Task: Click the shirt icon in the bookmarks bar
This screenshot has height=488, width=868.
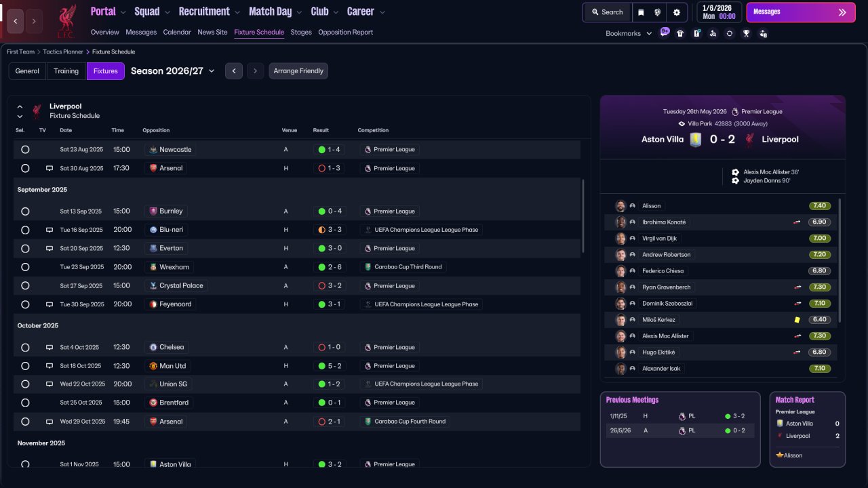Action: click(x=680, y=33)
